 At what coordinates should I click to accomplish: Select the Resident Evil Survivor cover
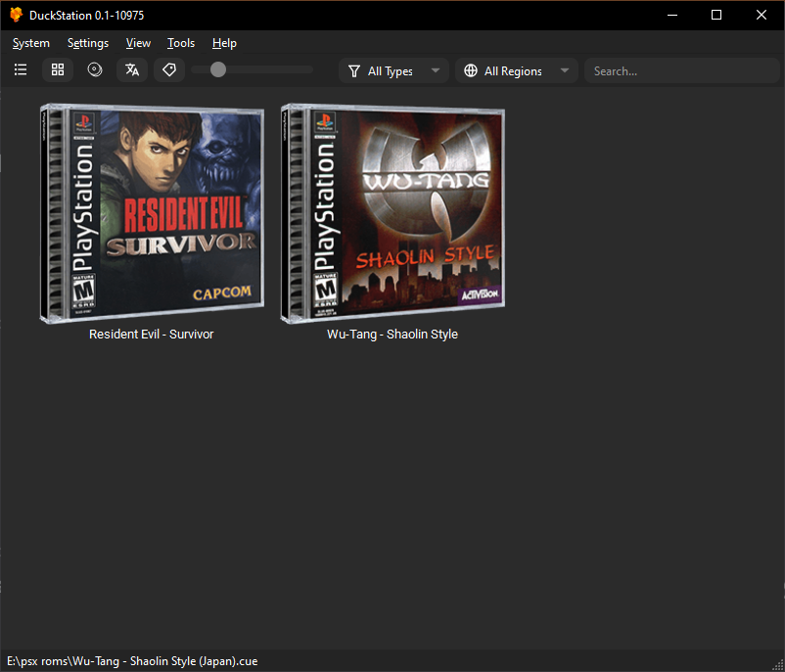[152, 213]
